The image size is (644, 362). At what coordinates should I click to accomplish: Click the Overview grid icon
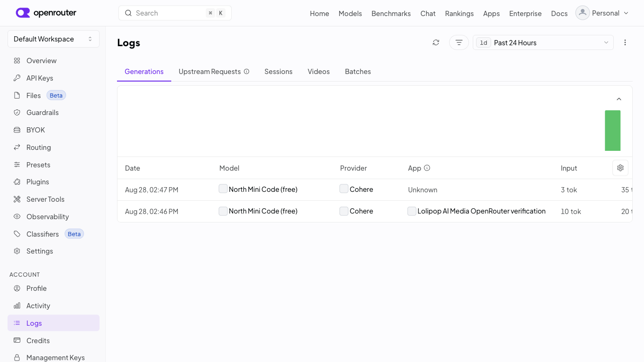(17, 61)
